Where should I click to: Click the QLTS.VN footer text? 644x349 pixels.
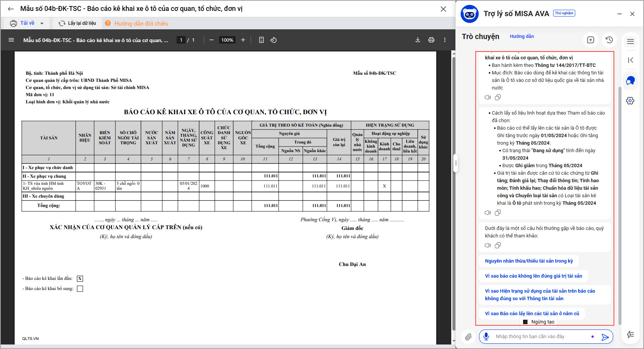coord(30,338)
